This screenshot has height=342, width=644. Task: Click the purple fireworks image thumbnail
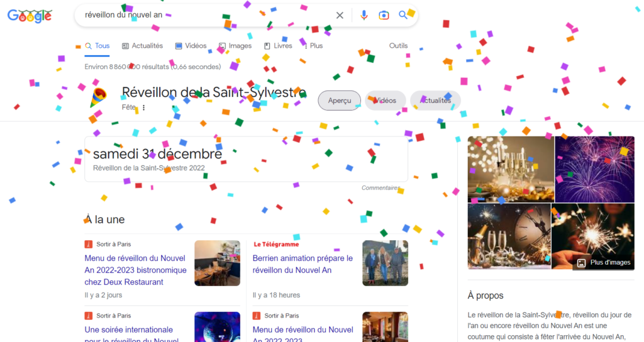click(595, 169)
